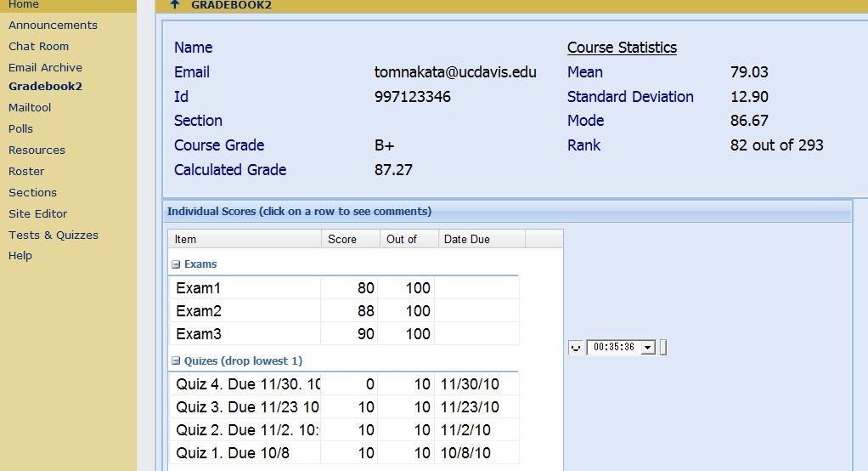Open the Site Editor
The width and height of the screenshot is (868, 471).
coord(37,213)
